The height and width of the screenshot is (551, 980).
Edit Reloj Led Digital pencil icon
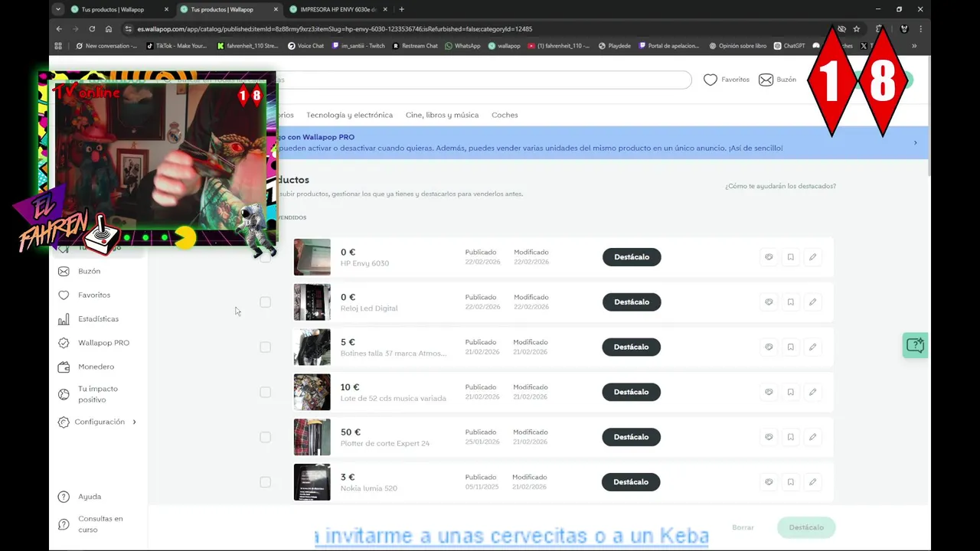point(812,302)
